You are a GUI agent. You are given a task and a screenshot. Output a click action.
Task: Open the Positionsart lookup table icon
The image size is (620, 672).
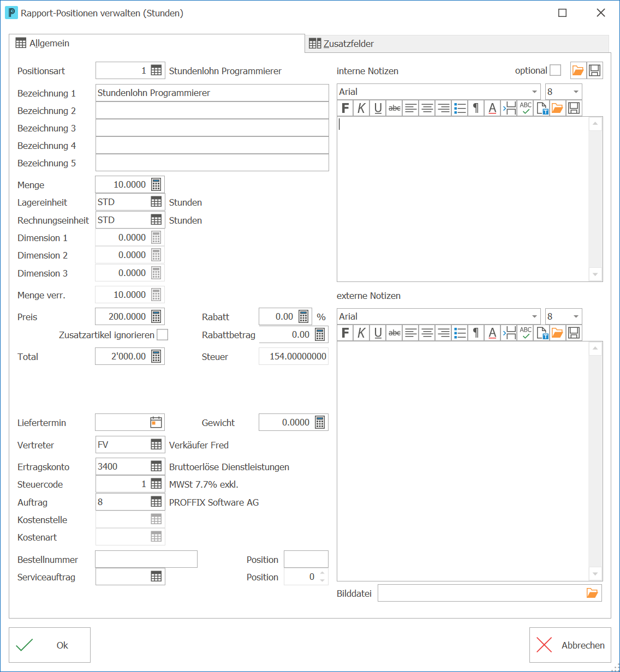click(156, 70)
